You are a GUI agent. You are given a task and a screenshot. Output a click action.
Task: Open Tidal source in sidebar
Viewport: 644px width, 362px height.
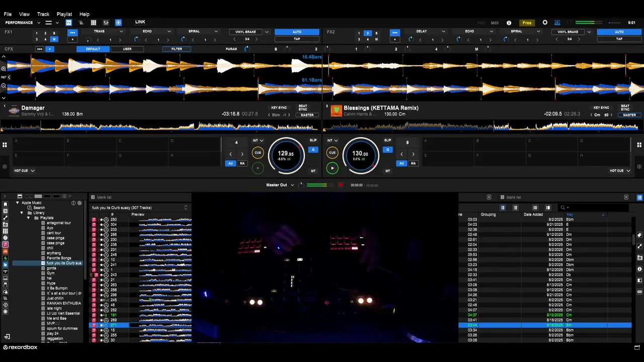click(6, 271)
